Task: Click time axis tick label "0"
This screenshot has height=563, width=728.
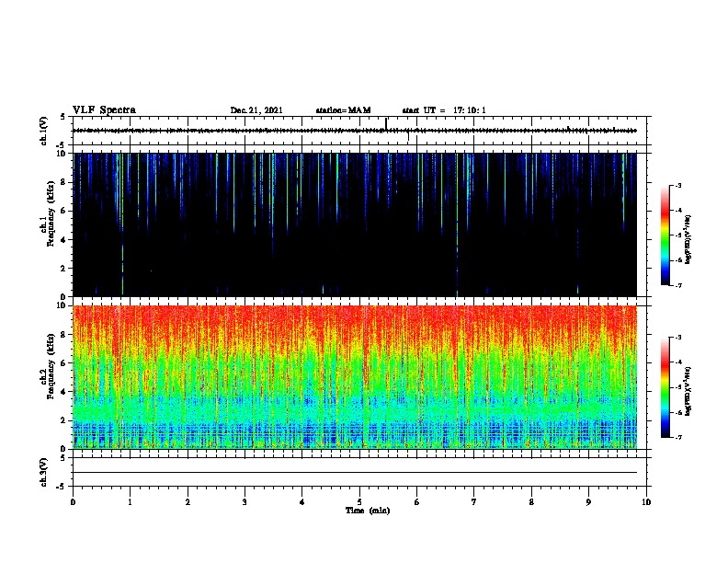Action: pyautogui.click(x=73, y=502)
